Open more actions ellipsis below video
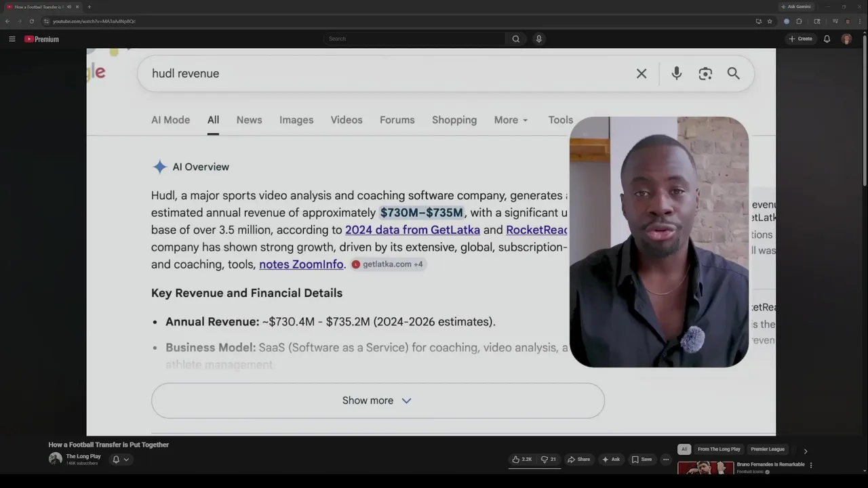 (666, 460)
